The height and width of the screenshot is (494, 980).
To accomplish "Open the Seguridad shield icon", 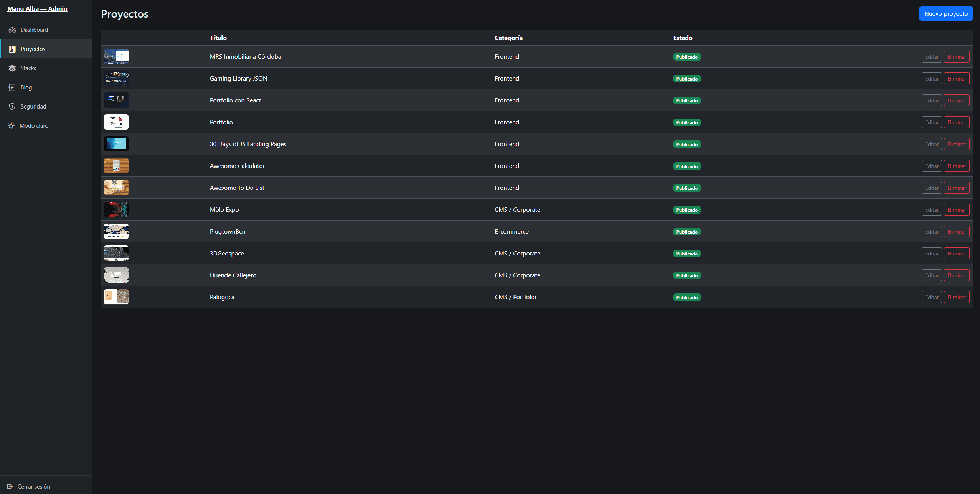I will coord(12,107).
